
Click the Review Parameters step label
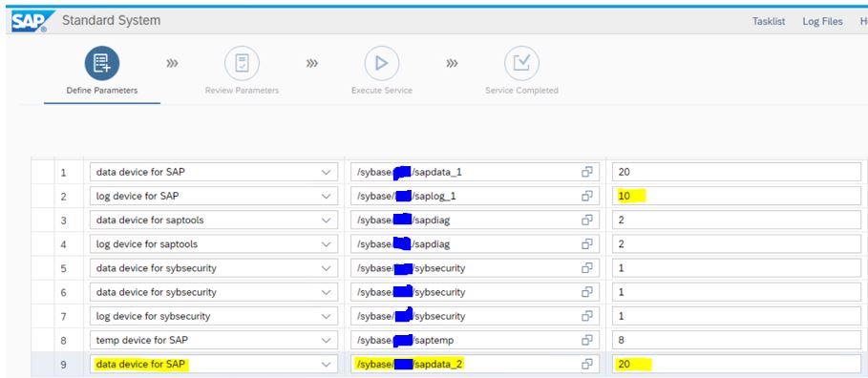pos(242,91)
